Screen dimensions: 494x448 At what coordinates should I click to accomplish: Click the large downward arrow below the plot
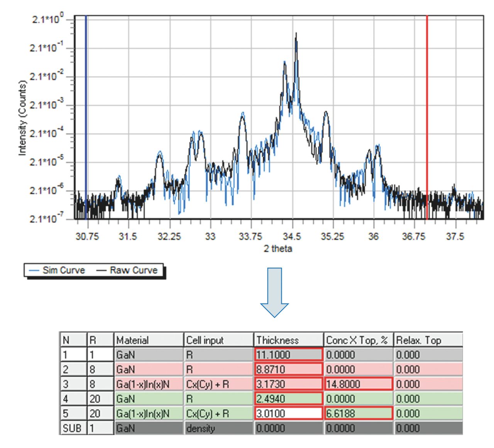click(x=274, y=292)
